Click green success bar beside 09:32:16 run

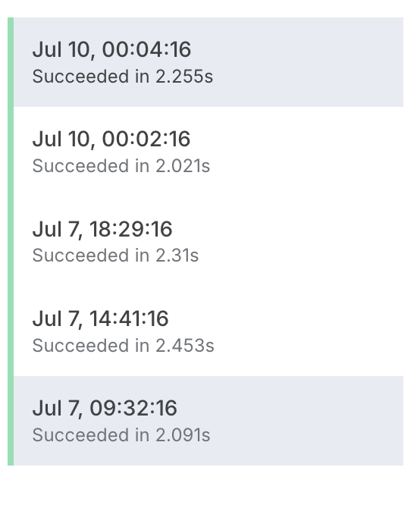coord(11,421)
